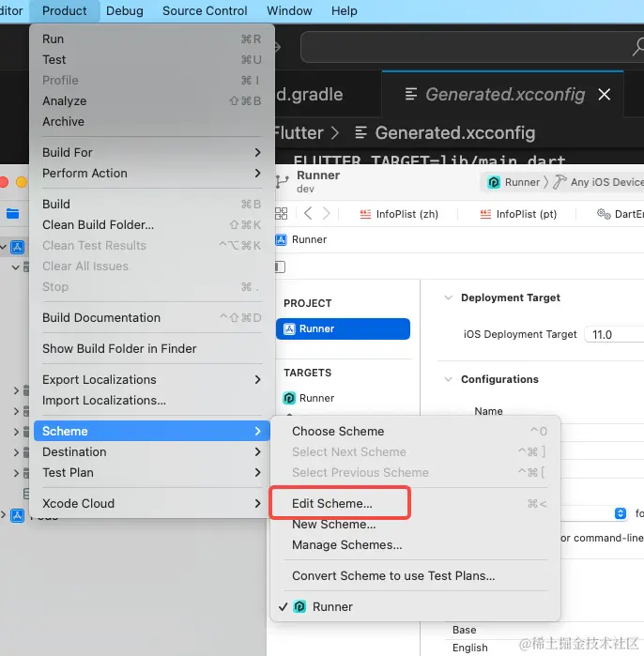The width and height of the screenshot is (644, 656).
Task: Choose Build from the Product menu
Action: [x=152, y=204]
